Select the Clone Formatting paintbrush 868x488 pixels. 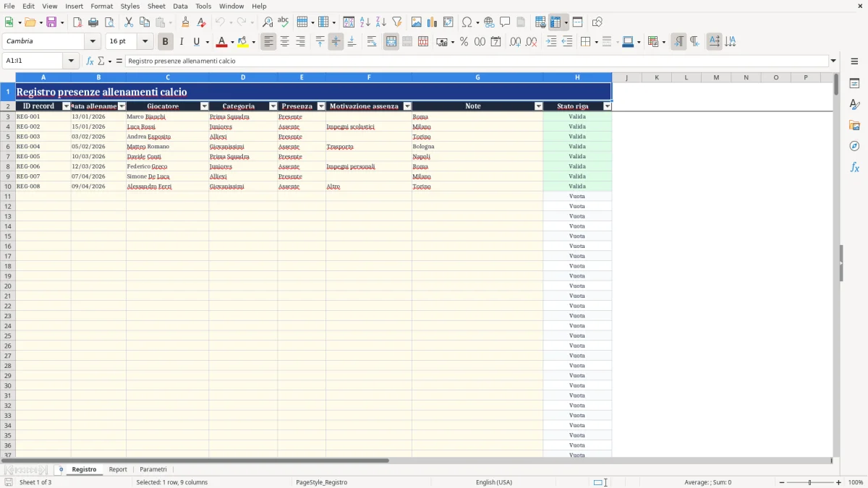[x=185, y=22]
